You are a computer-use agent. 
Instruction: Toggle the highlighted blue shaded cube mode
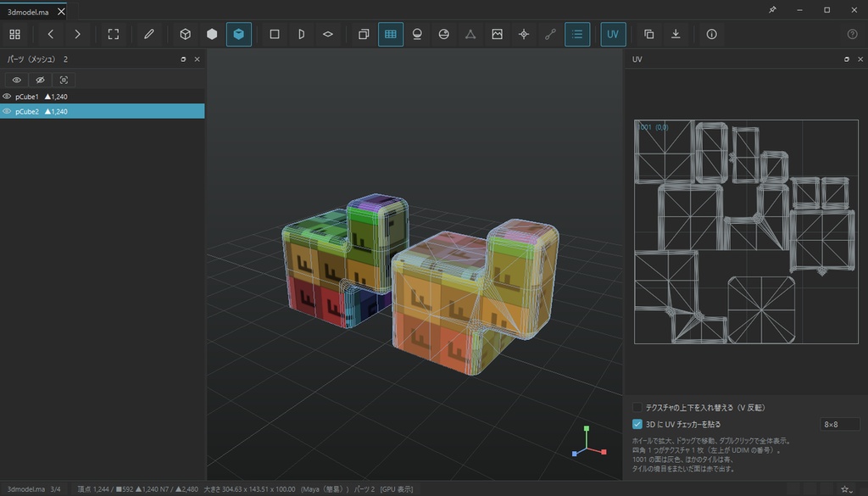click(x=238, y=34)
